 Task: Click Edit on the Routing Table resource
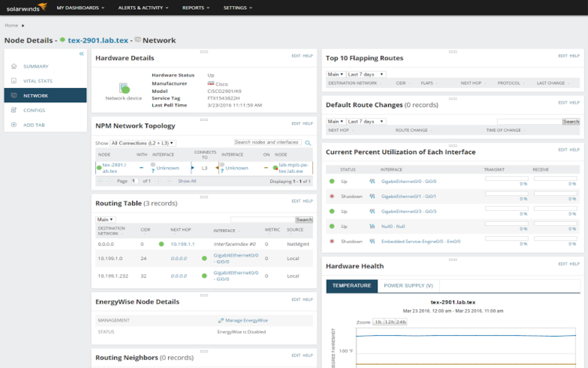(x=297, y=201)
